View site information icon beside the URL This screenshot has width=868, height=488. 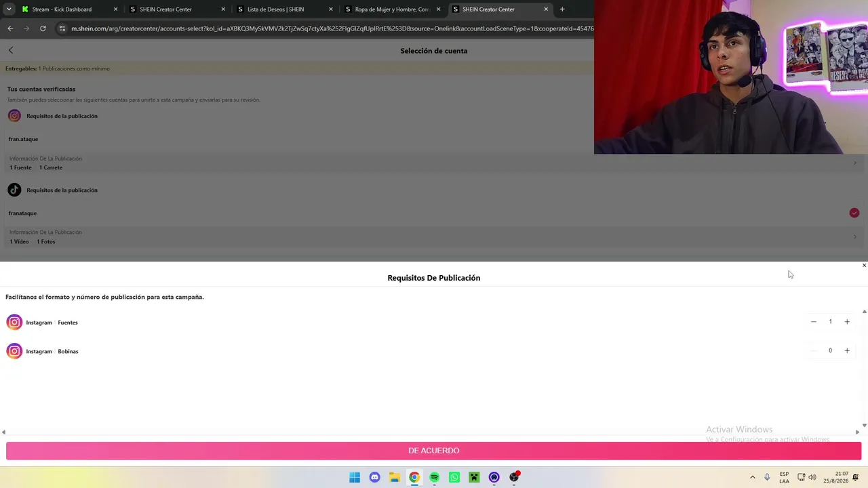pos(62,28)
